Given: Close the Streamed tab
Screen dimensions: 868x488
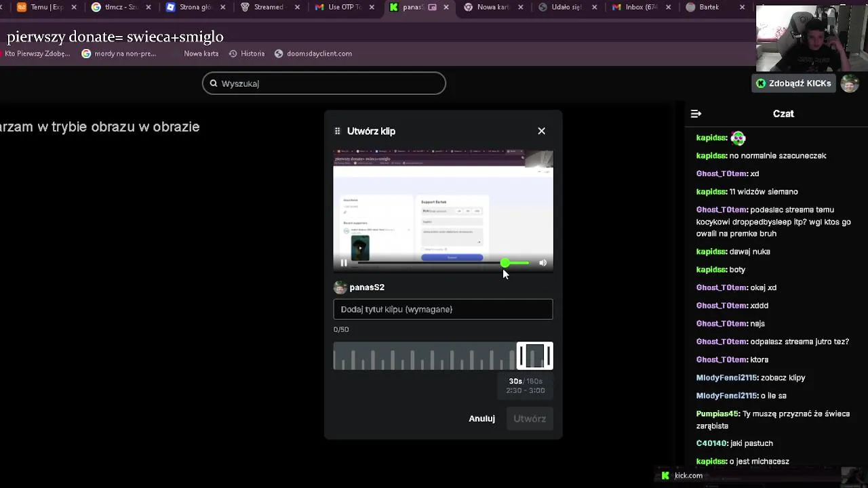Looking at the screenshot, I should [x=297, y=7].
